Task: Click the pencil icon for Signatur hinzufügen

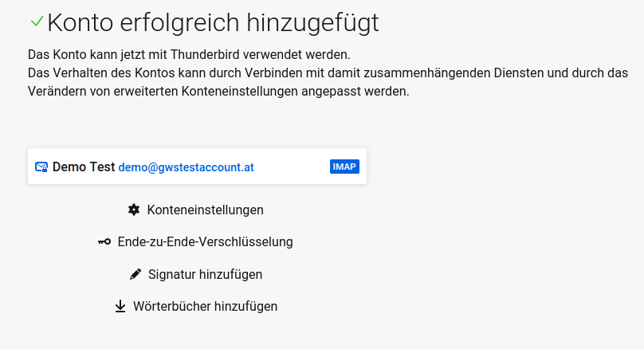Action: click(x=135, y=274)
